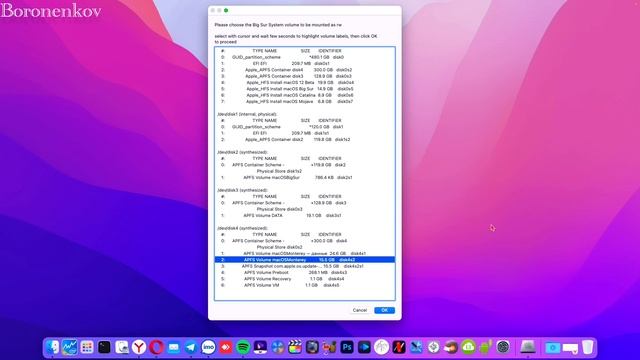Open Final Cut Pro in the dock
Viewport: 640px width, 360px height.
pos(295,347)
